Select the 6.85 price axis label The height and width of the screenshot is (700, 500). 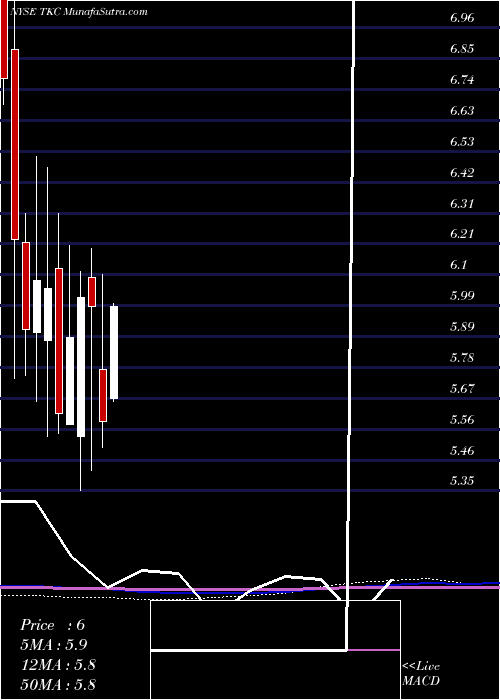462,49
